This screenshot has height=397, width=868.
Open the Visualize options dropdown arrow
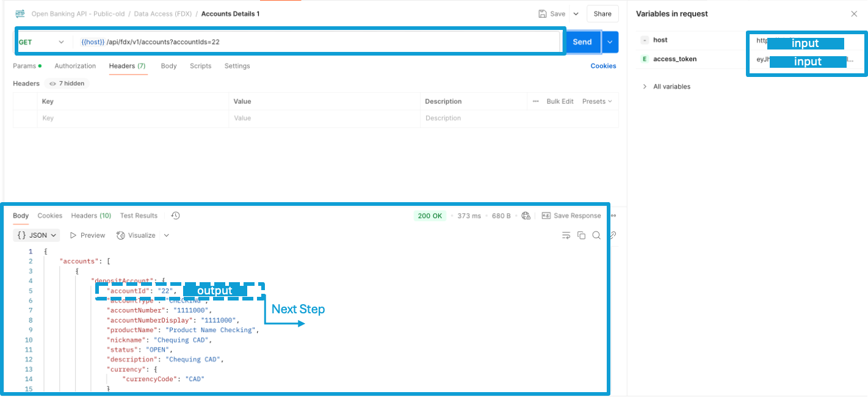pos(167,235)
